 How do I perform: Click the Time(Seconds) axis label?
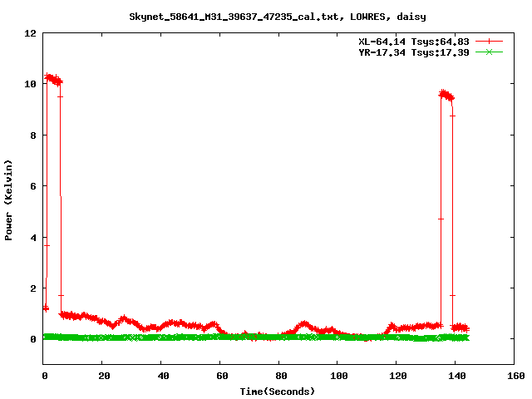278,392
